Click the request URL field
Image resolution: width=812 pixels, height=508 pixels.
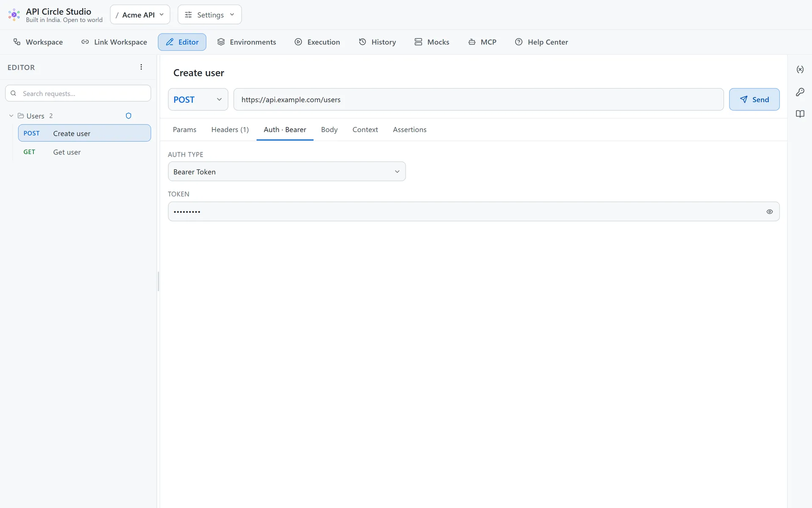coord(478,99)
